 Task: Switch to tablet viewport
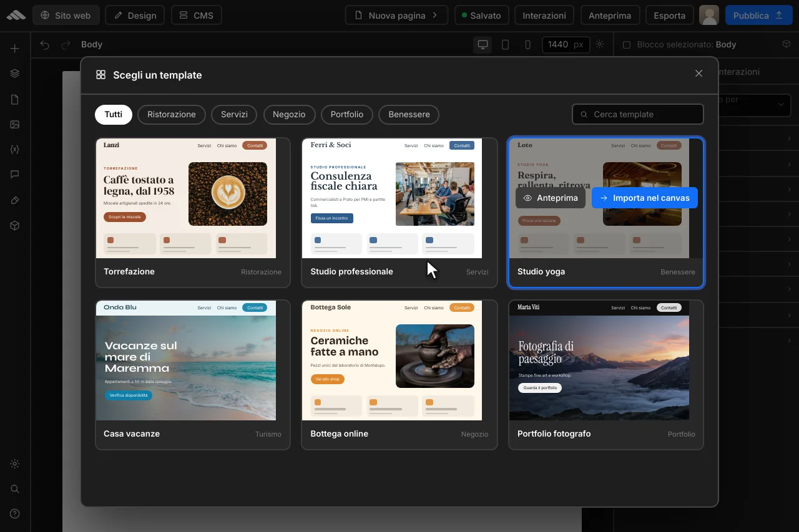point(506,45)
